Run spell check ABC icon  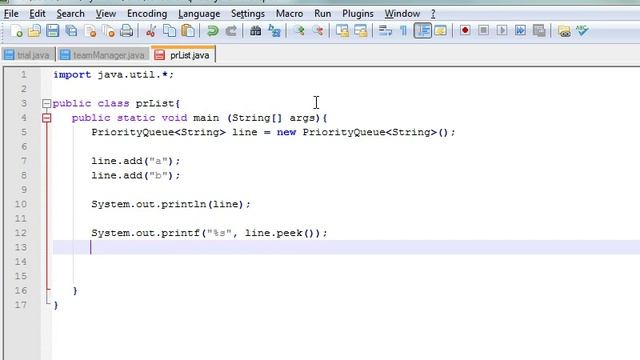(582, 31)
